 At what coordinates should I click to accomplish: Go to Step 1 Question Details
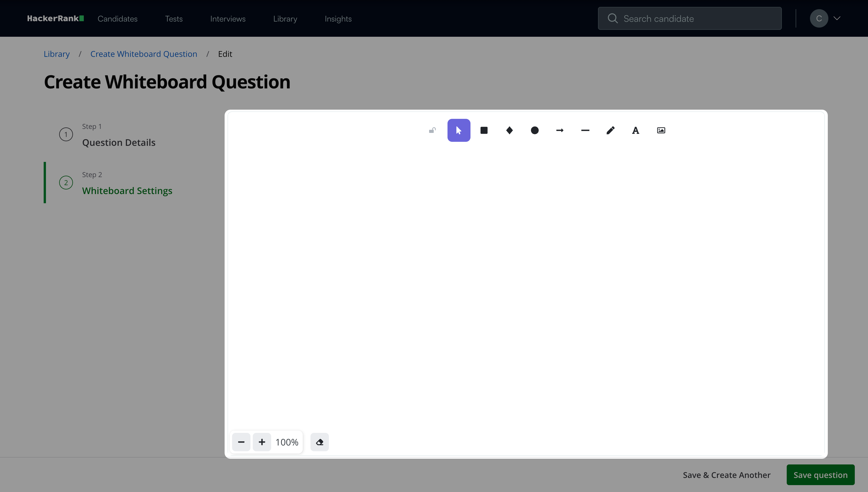(118, 142)
